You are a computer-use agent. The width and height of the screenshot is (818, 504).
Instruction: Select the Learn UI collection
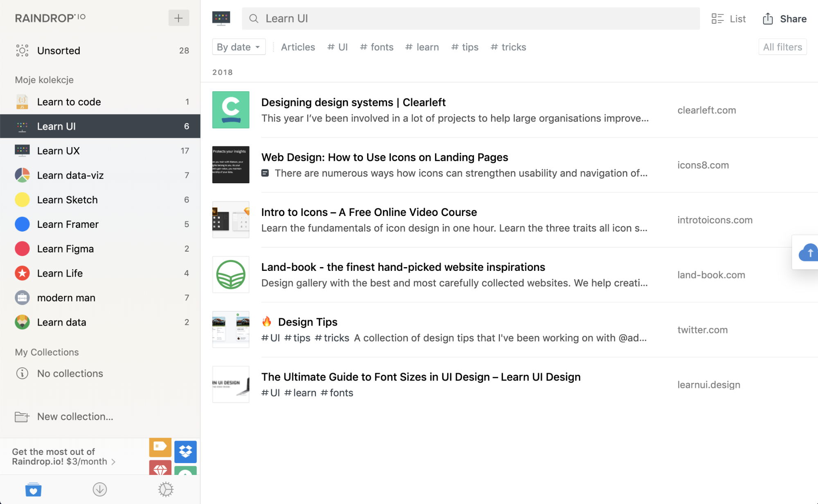[100, 126]
